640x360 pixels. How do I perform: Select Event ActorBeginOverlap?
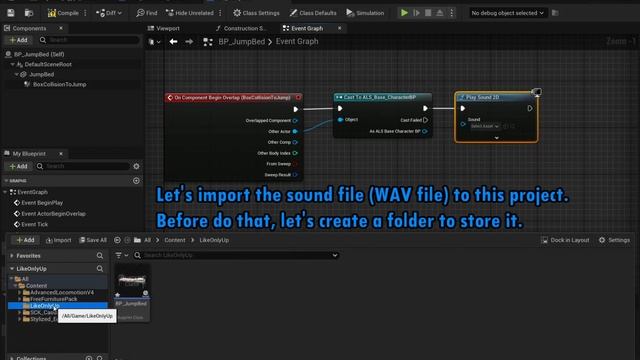[53, 213]
